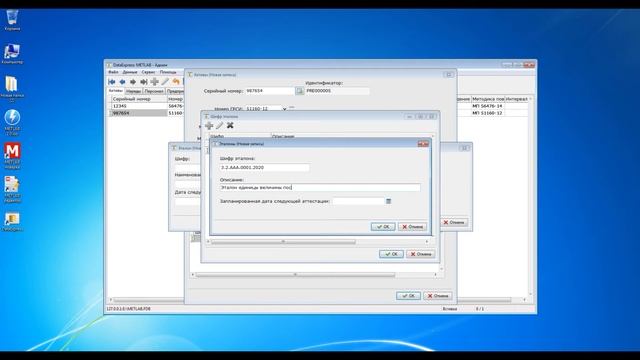
Task: Click the pencil edit icon in main toolbar
Action: pyautogui.click(x=165, y=82)
